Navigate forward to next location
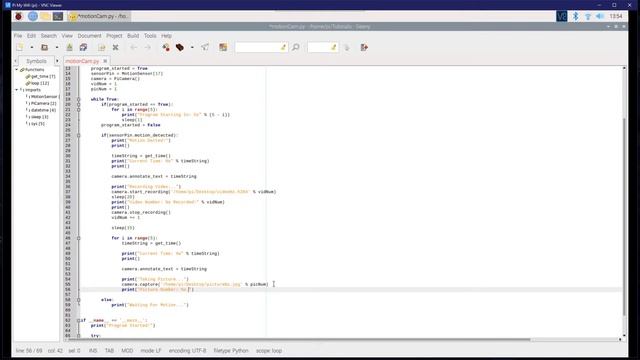The width and height of the screenshot is (640, 360). click(147, 47)
